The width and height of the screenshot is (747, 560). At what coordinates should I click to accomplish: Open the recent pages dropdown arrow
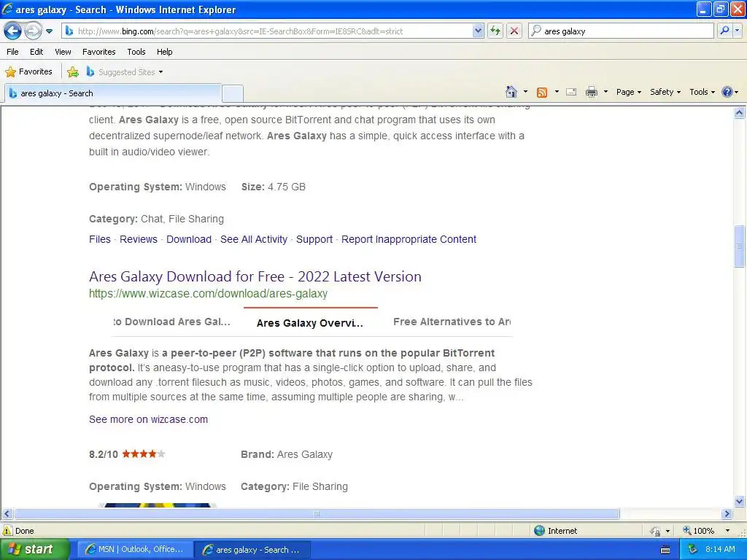(x=49, y=31)
